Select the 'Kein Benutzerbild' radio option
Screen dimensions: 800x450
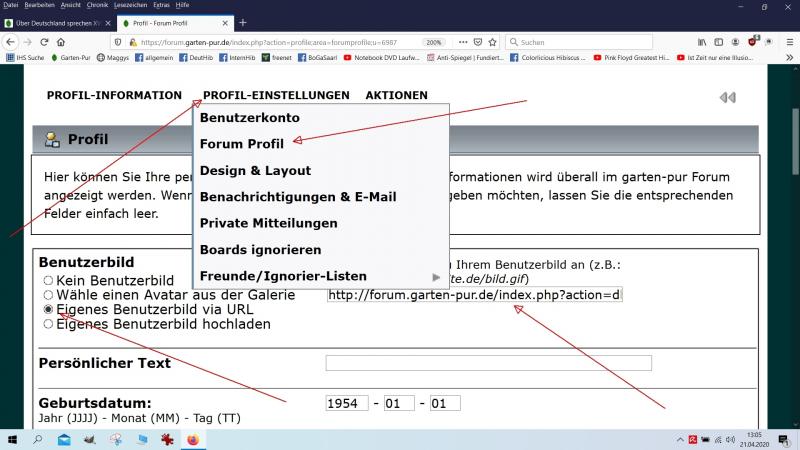click(x=47, y=281)
